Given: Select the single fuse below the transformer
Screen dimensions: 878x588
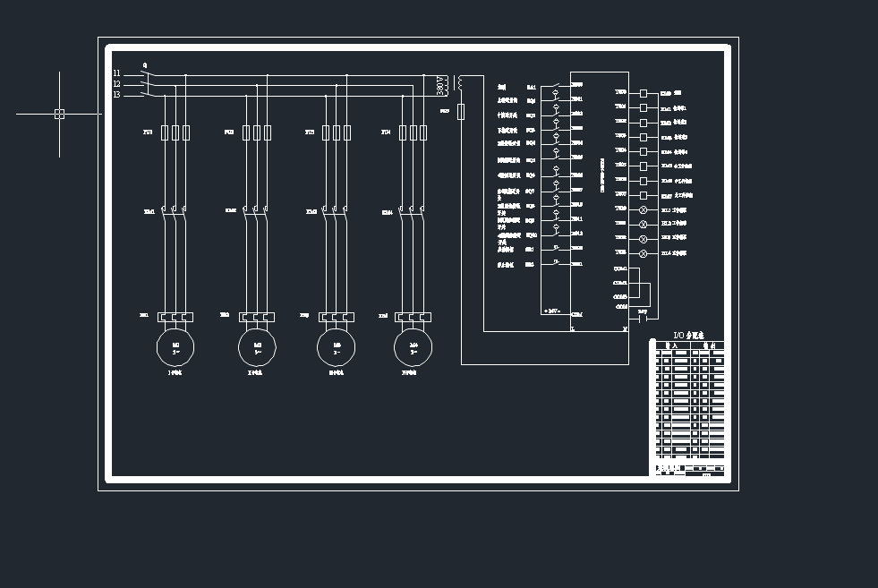Looking at the screenshot, I should 461,112.
